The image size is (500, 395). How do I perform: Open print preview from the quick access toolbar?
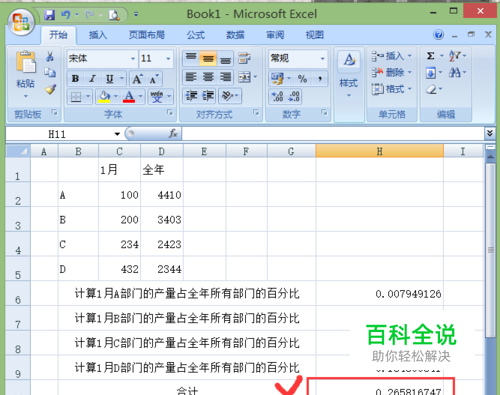pos(114,15)
